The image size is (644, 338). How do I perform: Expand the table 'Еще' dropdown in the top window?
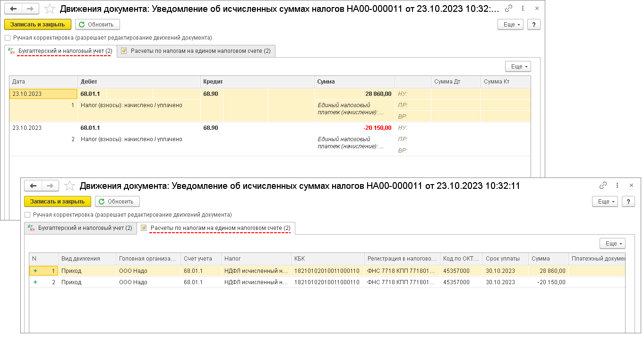point(518,67)
